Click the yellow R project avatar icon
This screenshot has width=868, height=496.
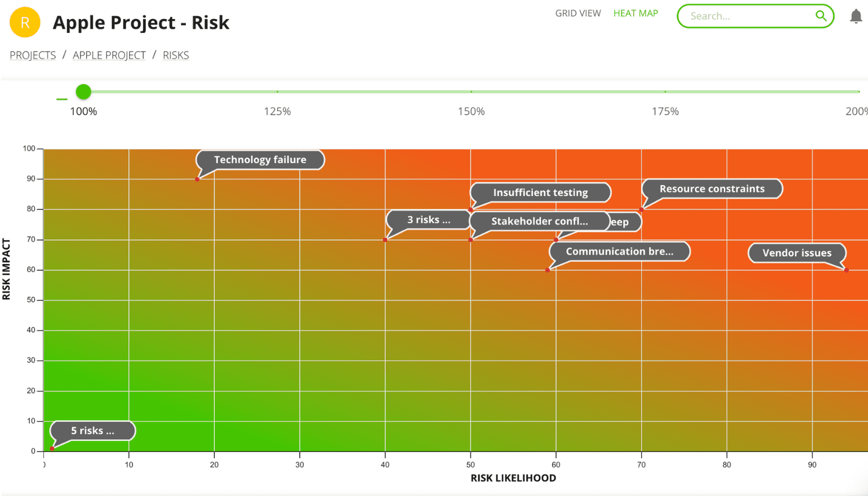click(x=25, y=23)
